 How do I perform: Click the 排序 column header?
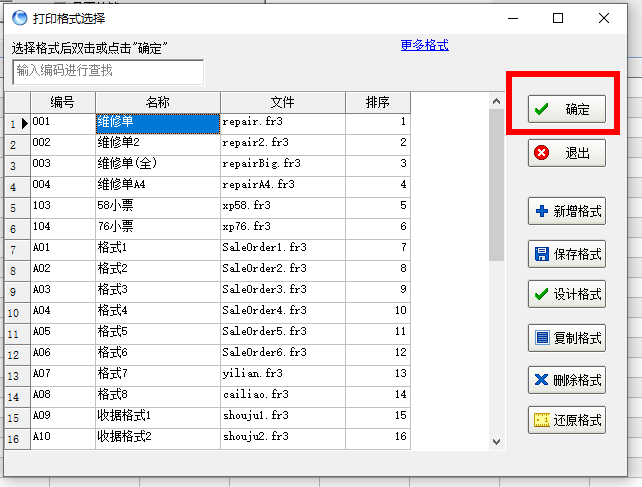(x=378, y=102)
